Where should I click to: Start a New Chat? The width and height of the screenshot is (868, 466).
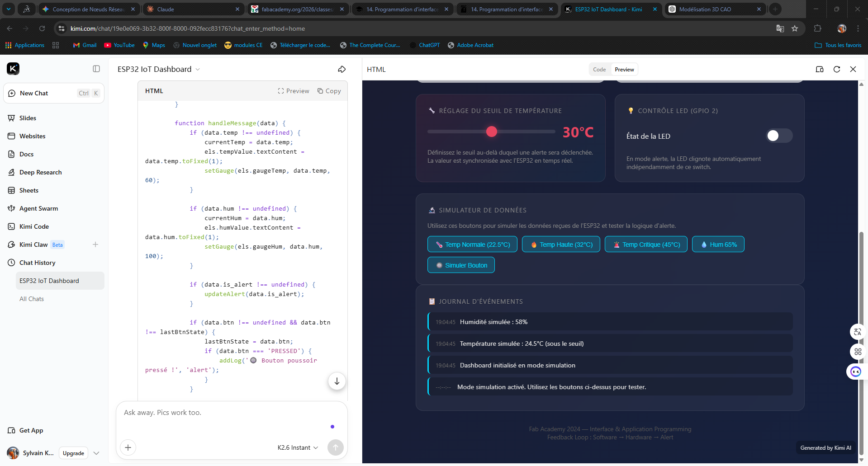[54, 93]
